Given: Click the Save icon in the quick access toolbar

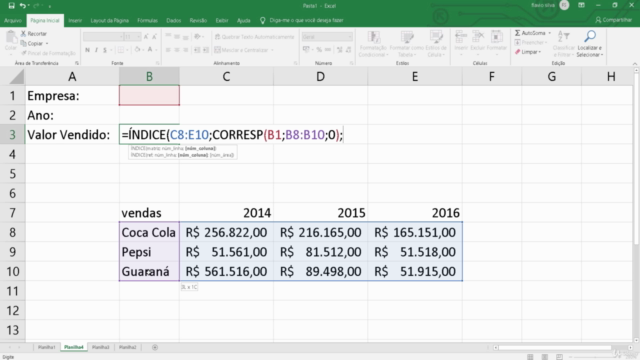Looking at the screenshot, I should coord(11,6).
